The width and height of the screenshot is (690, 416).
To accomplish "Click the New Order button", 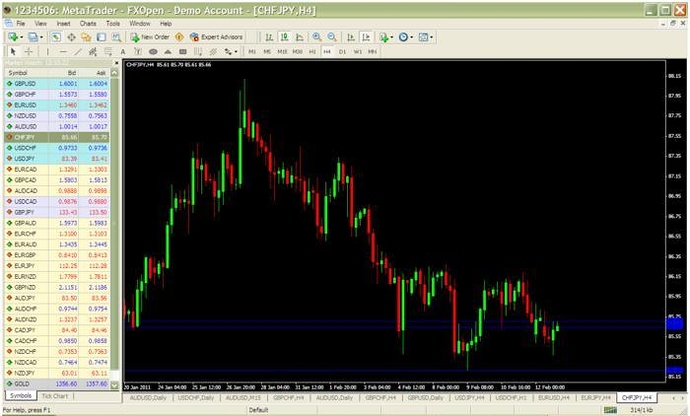I will point(150,37).
